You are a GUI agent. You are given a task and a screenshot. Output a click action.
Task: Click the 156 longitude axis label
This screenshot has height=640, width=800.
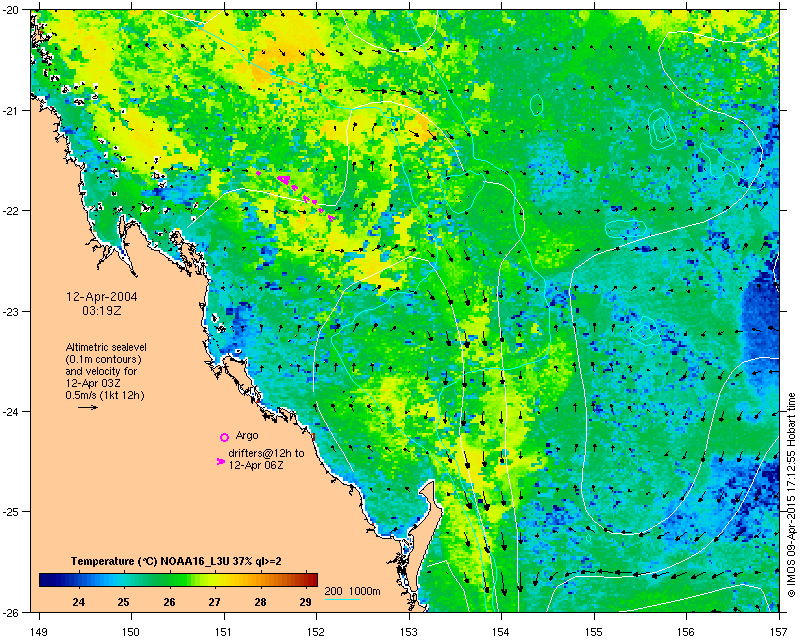coord(686,632)
